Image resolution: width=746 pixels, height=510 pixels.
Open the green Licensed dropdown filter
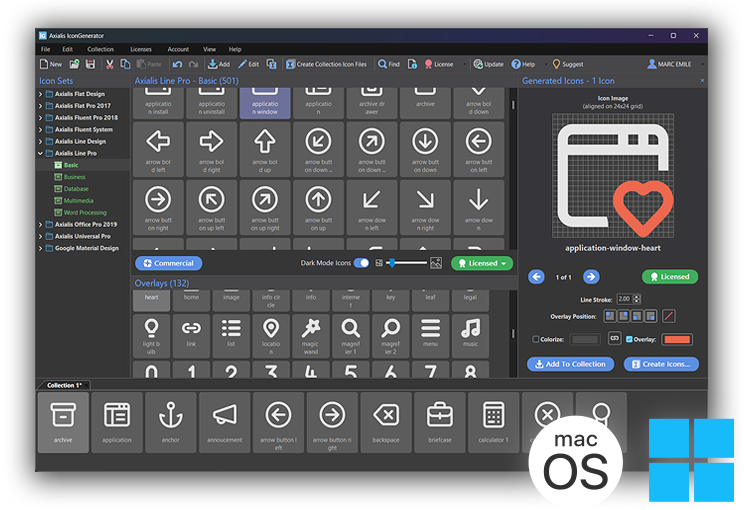(x=482, y=263)
